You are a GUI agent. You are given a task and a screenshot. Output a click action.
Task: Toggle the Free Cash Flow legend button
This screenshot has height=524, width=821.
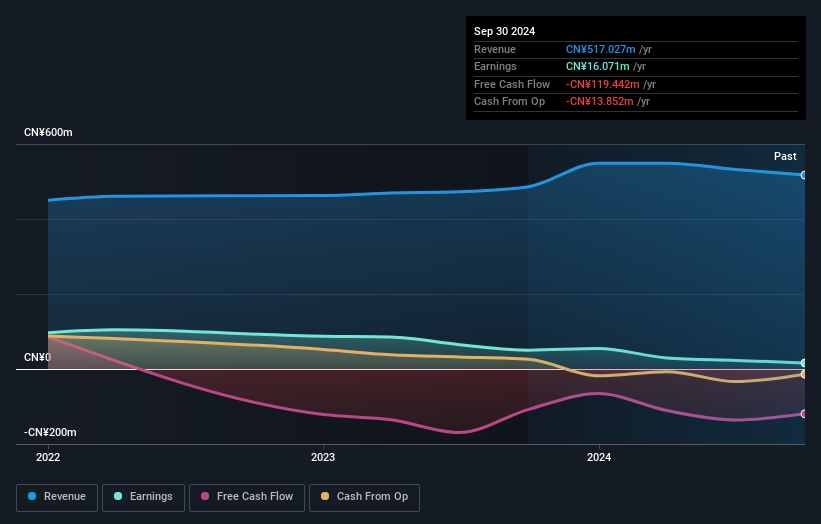(247, 497)
